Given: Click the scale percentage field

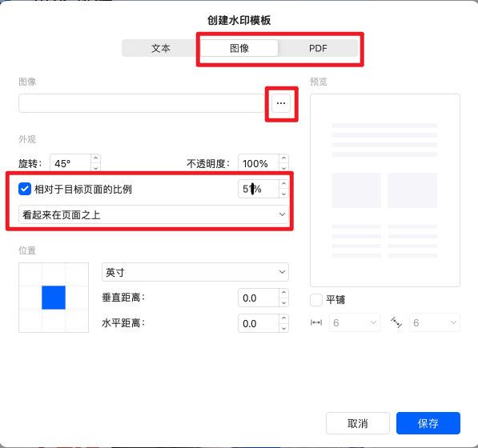Looking at the screenshot, I should (259, 189).
